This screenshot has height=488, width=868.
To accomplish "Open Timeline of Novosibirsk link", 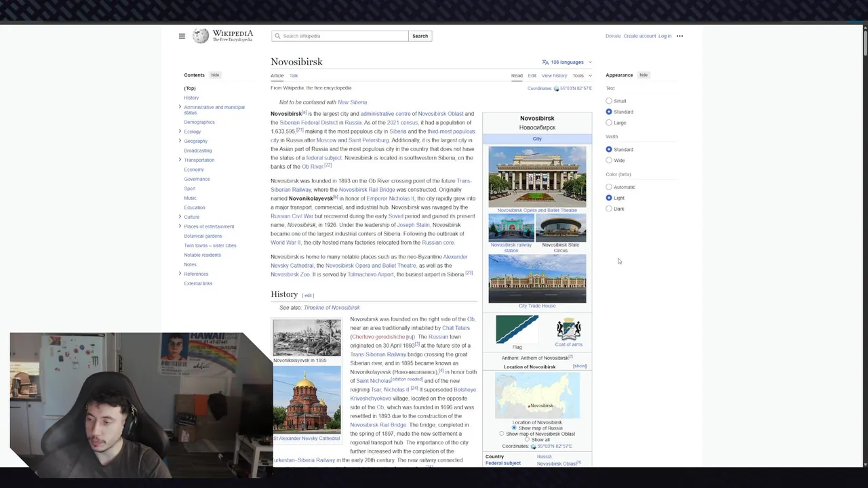I will 332,308.
